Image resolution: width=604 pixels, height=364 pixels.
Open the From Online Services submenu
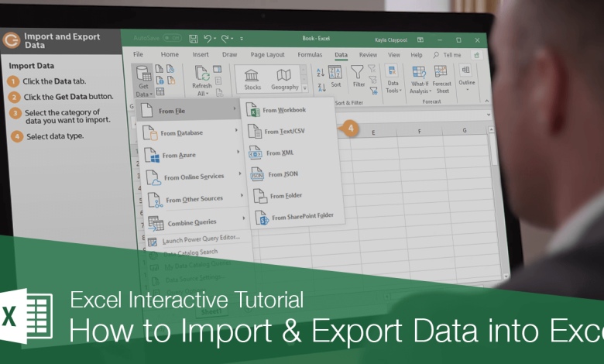click(x=193, y=177)
